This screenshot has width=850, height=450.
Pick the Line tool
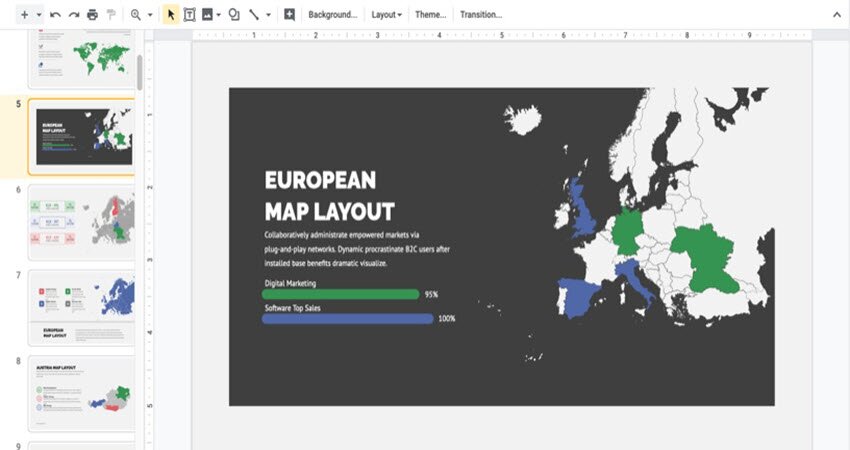pos(254,15)
